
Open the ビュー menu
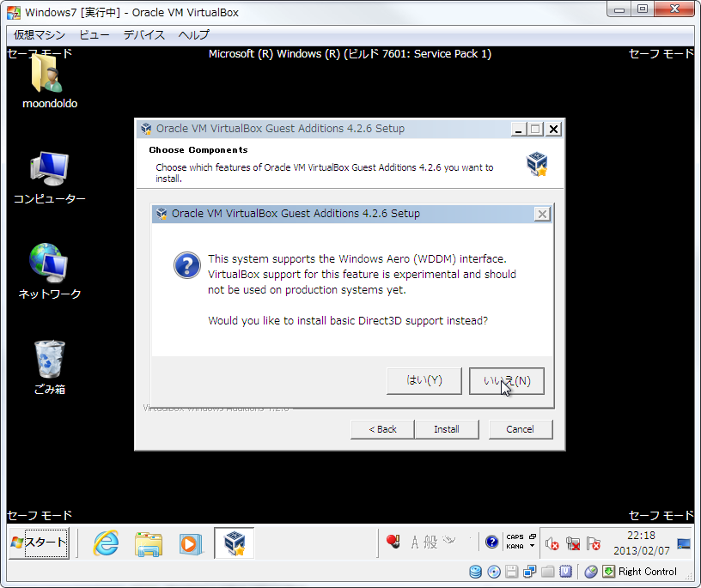click(x=94, y=35)
